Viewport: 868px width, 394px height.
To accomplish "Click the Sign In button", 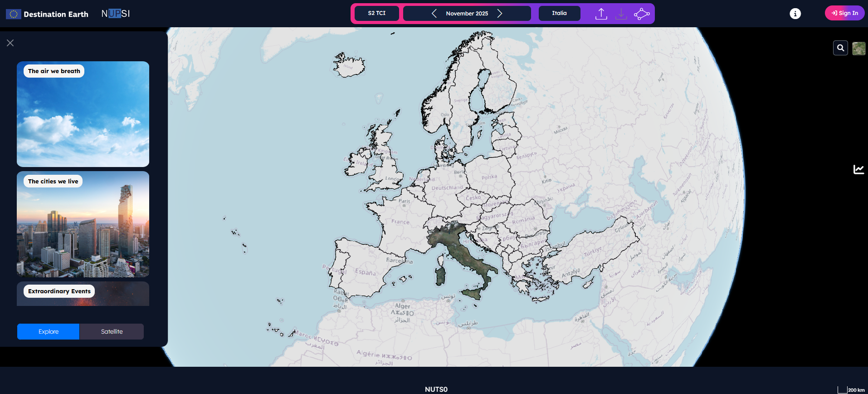I will point(844,13).
